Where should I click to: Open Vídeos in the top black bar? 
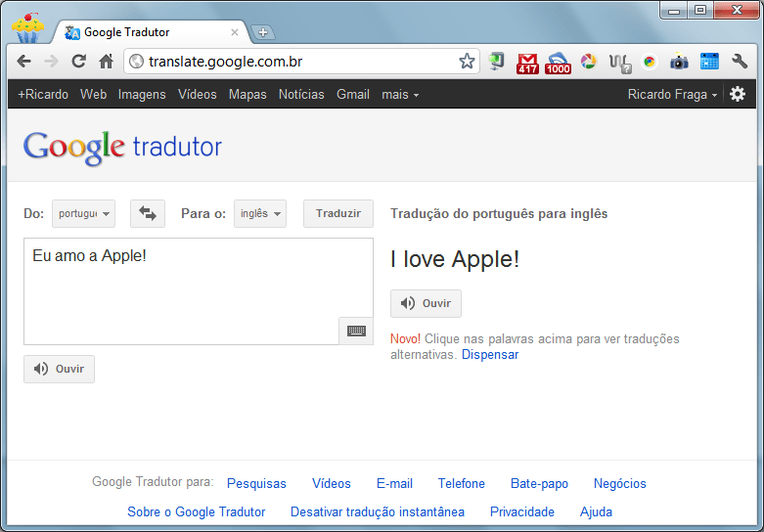(x=198, y=95)
